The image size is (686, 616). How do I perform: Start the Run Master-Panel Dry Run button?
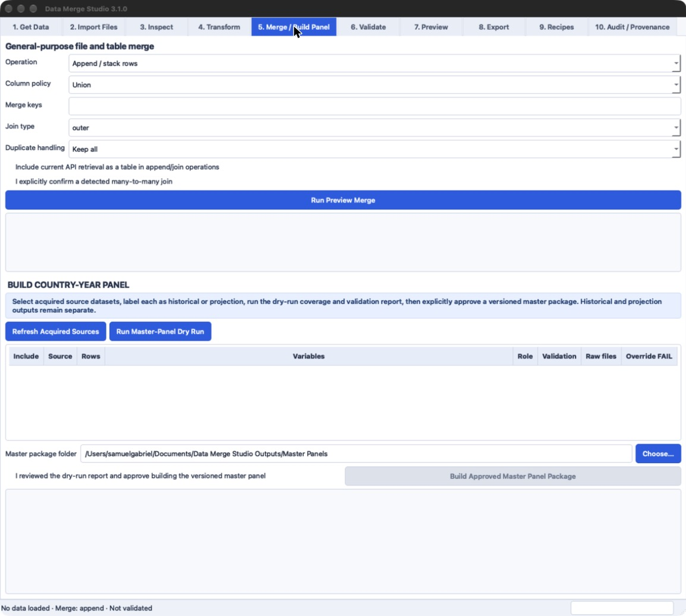tap(160, 332)
